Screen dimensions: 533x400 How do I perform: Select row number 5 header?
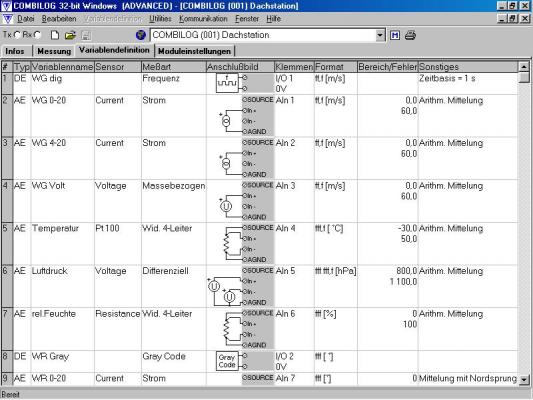7,244
